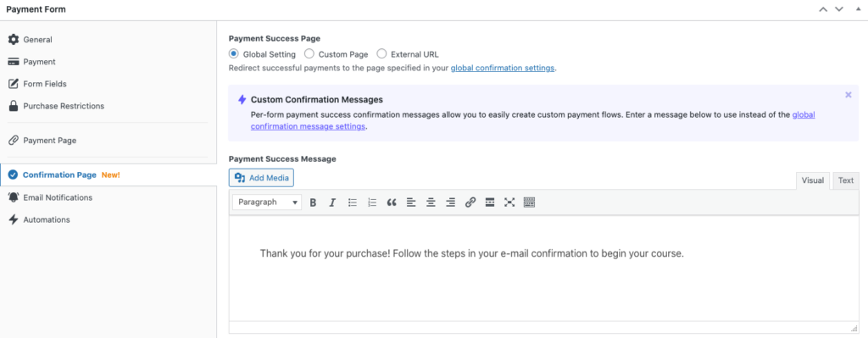This screenshot has height=338, width=868.
Task: Dismiss the Custom Confirmation Messages notice
Action: (848, 95)
